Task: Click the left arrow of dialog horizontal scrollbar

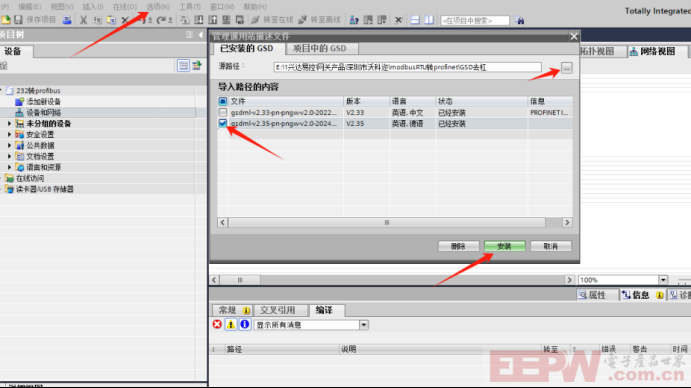Action: point(223,223)
